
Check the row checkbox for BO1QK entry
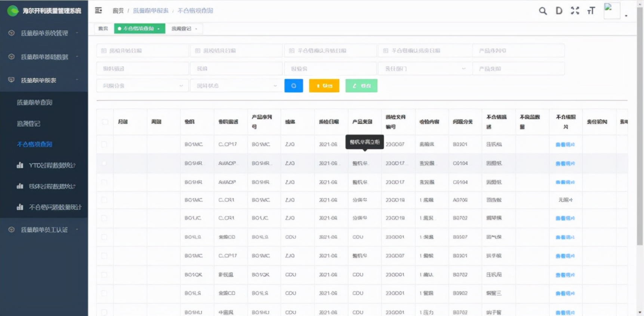[104, 275]
